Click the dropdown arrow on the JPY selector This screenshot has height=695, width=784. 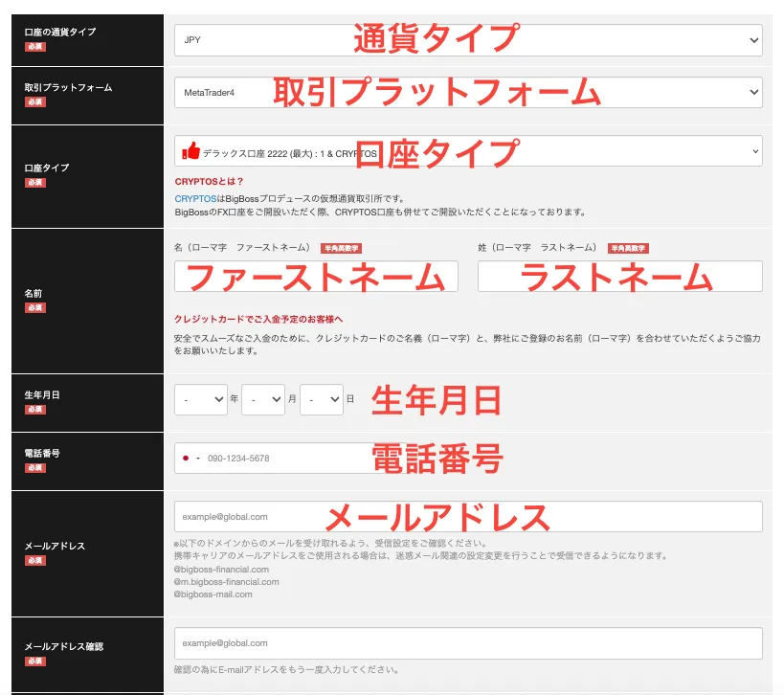click(752, 39)
